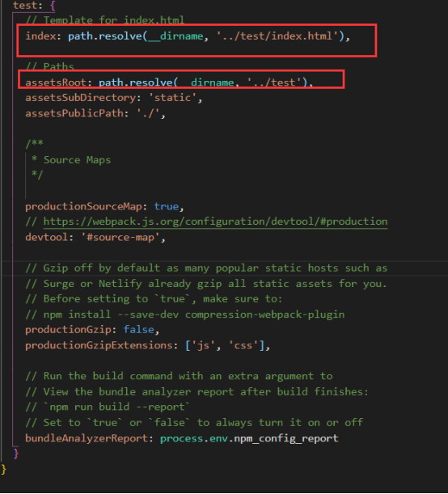
Task: Click the '../test' string in assetsRoot
Action: pyautogui.click(x=274, y=82)
